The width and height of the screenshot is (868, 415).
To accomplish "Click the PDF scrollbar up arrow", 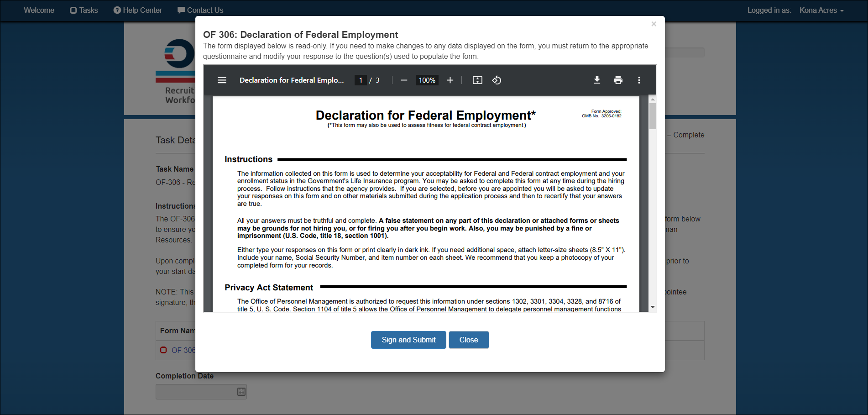I will click(653, 99).
